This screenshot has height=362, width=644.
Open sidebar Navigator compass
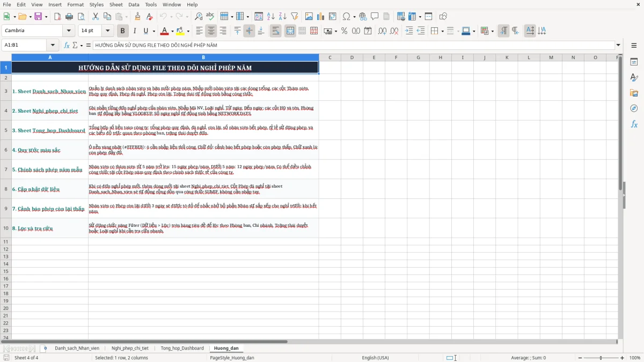tap(634, 108)
